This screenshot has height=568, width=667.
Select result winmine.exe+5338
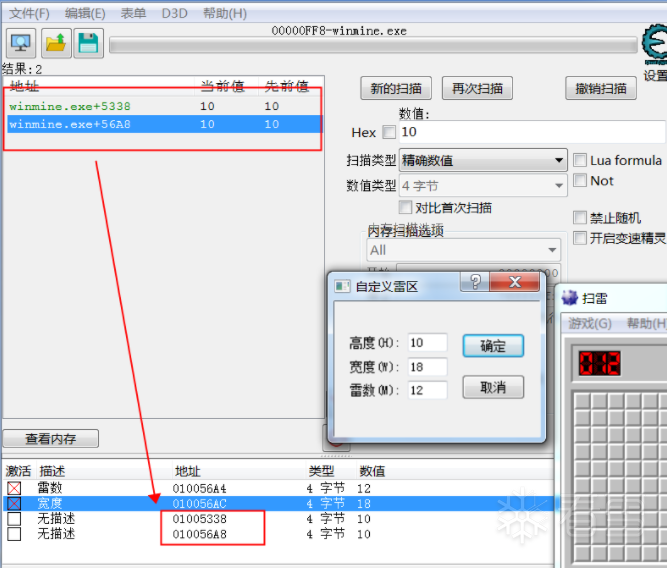164,106
